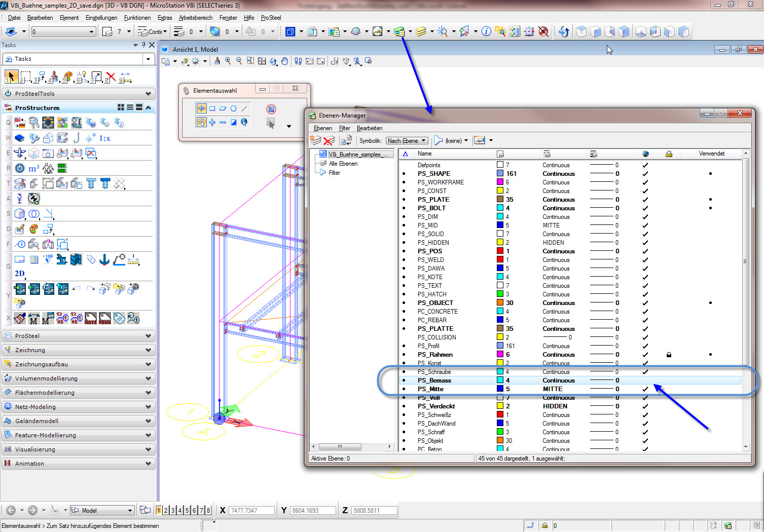Image resolution: width=764 pixels, height=532 pixels.
Task: Click the horizontal scrollbar under the level tree
Action: pos(352,447)
